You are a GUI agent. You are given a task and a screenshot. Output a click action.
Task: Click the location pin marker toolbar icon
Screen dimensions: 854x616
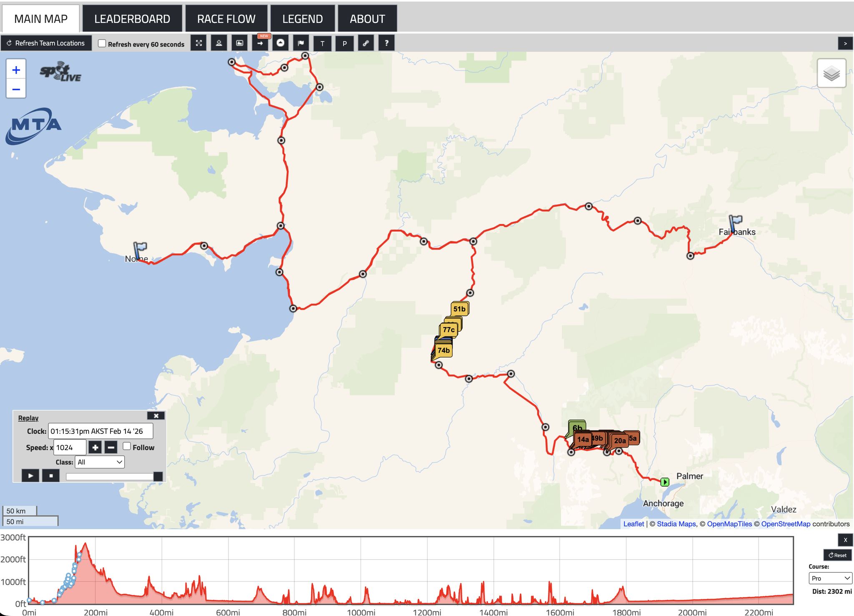pos(219,43)
